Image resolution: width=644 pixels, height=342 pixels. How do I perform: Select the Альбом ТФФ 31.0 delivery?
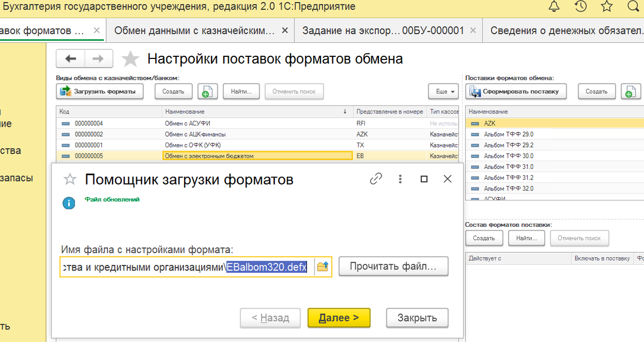(554, 167)
